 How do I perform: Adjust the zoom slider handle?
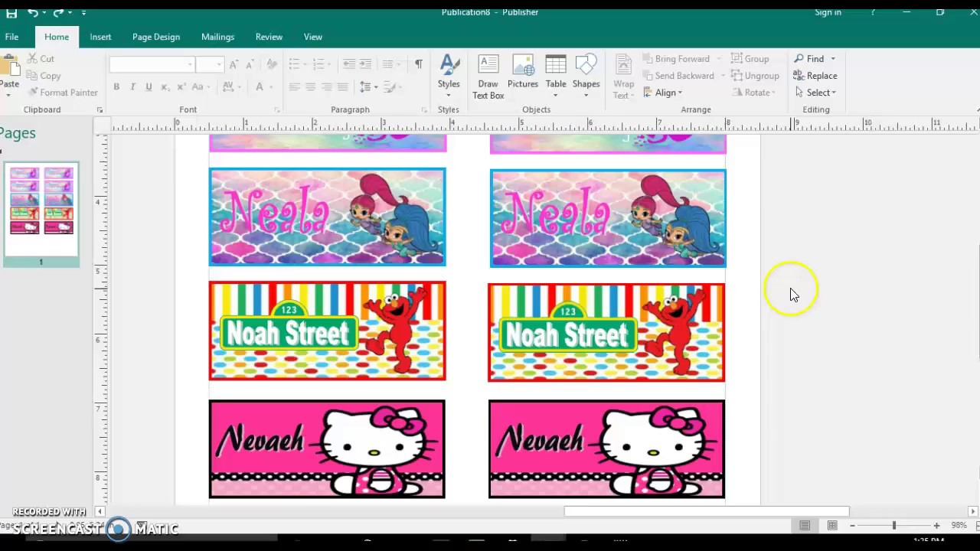point(893,526)
